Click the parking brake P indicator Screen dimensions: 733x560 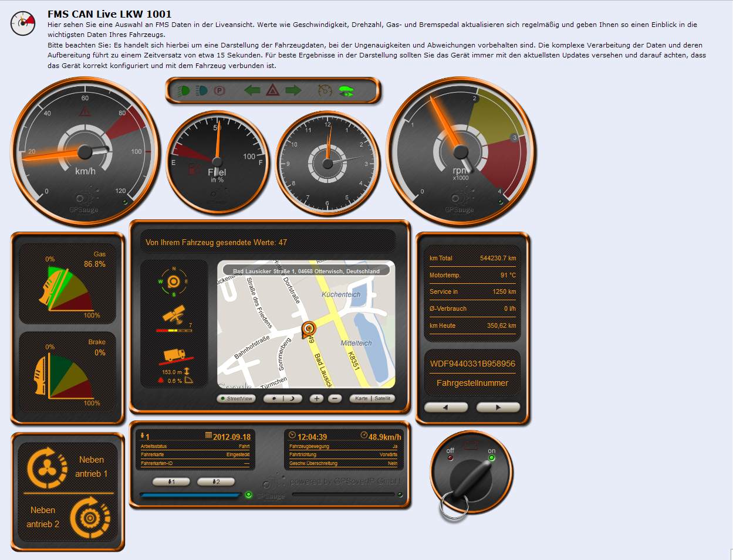[219, 91]
